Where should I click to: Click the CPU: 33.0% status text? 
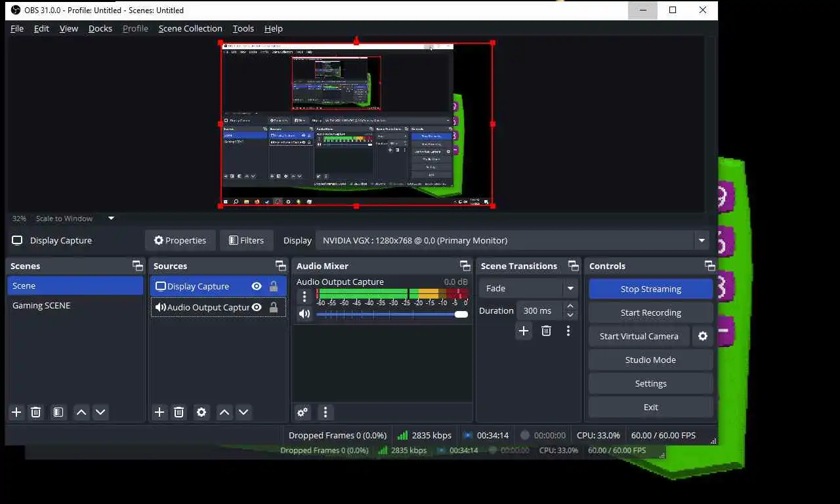click(x=598, y=435)
